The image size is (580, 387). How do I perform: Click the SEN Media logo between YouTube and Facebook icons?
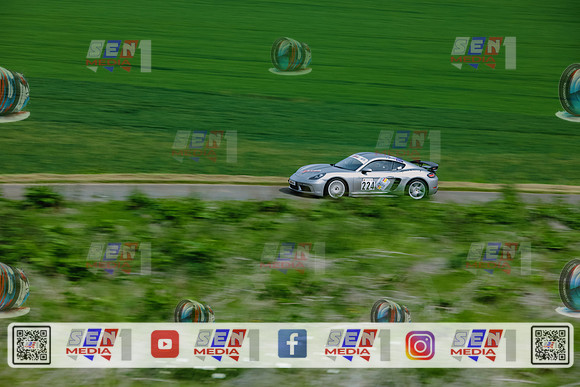tap(226, 345)
